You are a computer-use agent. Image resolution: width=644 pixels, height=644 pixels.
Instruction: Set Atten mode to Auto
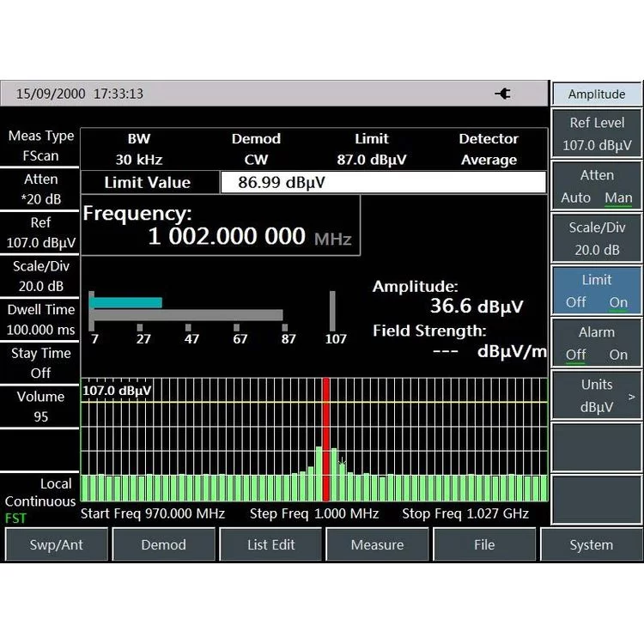pyautogui.click(x=575, y=197)
